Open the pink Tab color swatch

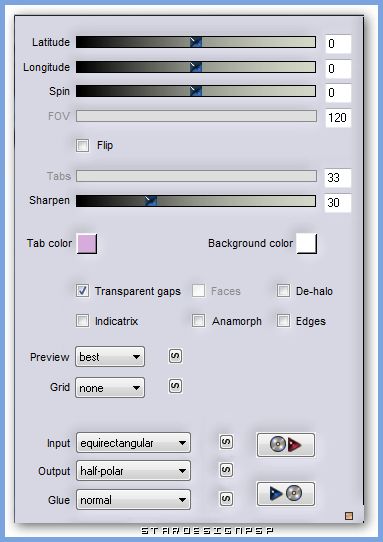tap(87, 243)
